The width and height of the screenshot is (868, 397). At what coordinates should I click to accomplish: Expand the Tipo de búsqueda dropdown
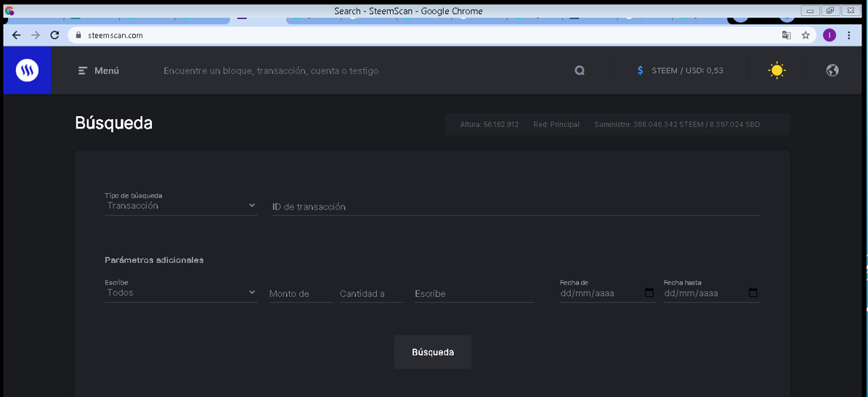[181, 205]
